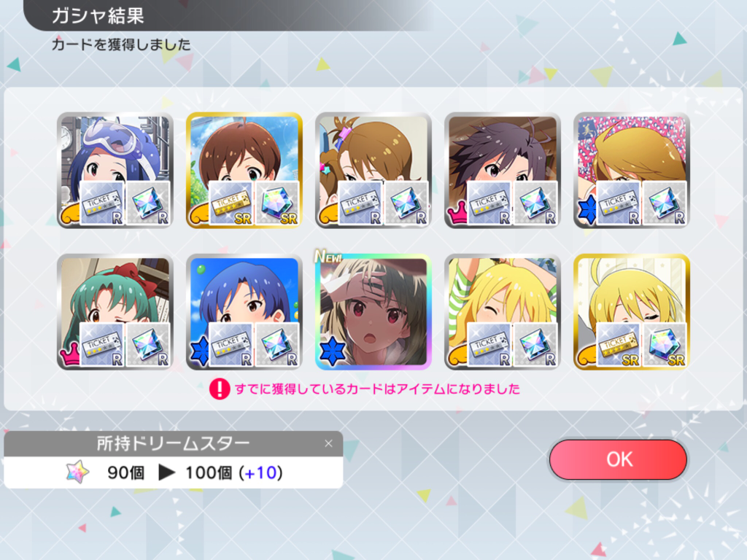Click the rainbow Dream Star icon
This screenshot has height=560, width=747.
point(77,472)
